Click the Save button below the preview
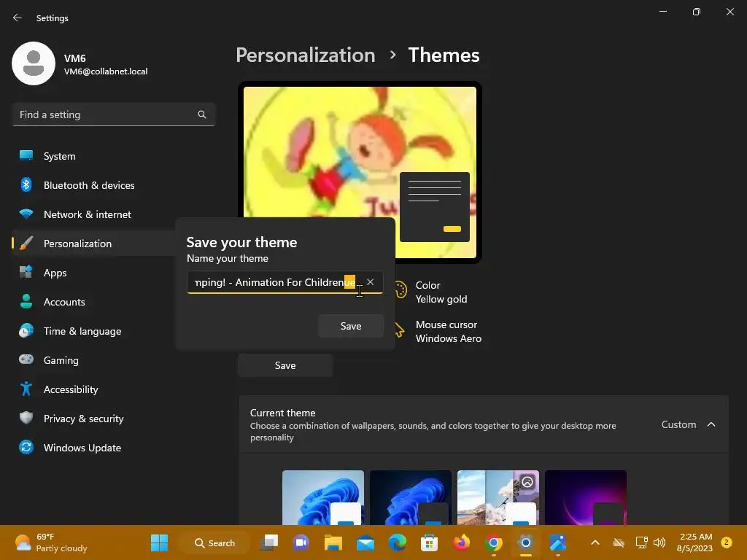The height and width of the screenshot is (560, 747). pos(285,366)
